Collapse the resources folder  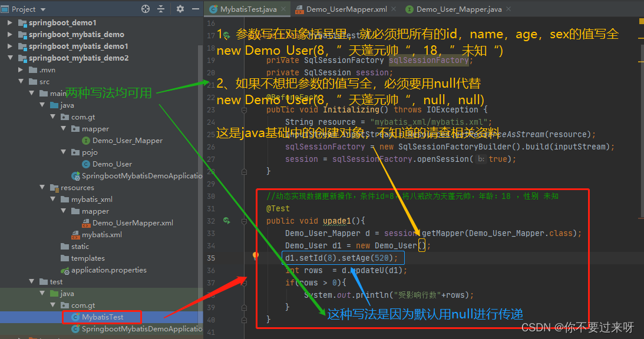[42, 187]
